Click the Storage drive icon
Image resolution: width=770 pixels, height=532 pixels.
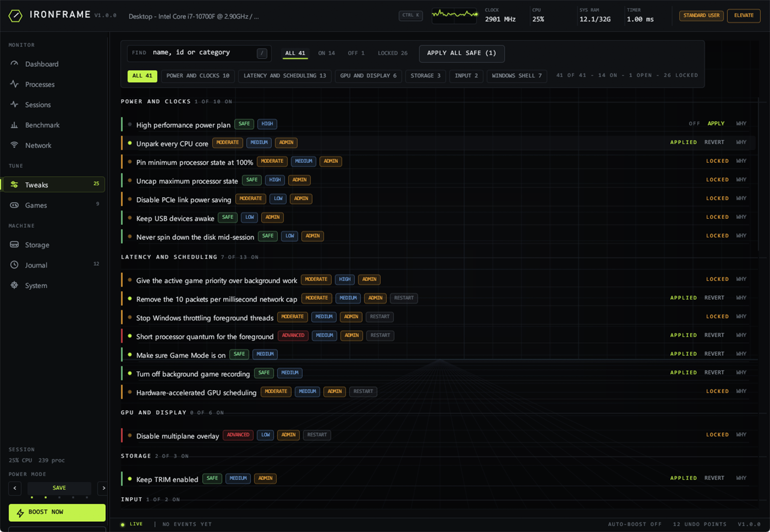coord(14,245)
